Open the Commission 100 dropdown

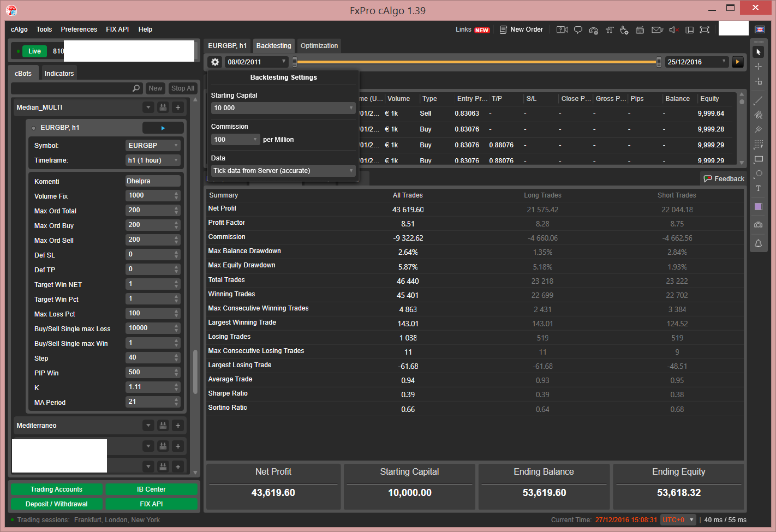tap(235, 140)
